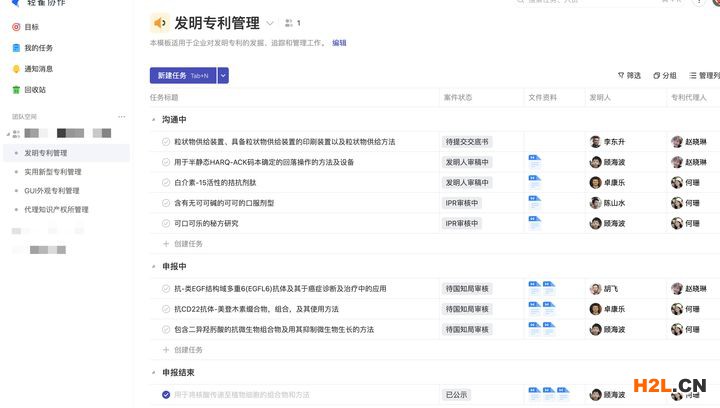Sort by 案件状态 column header

[458, 97]
